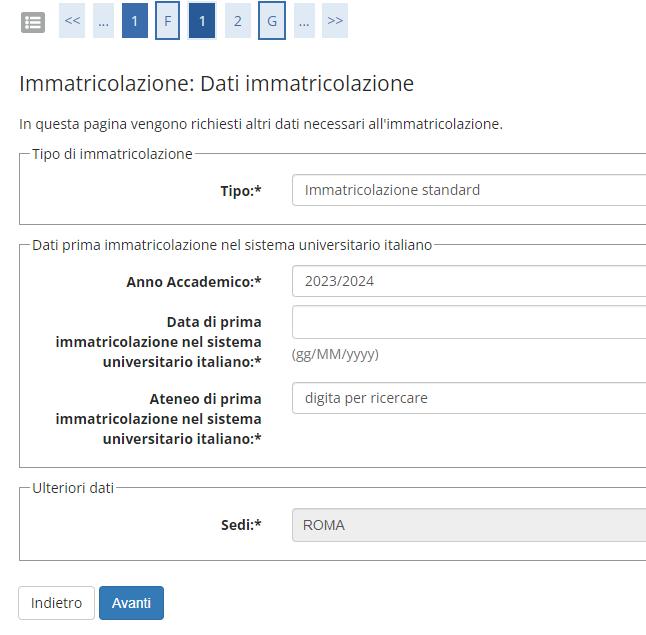Viewport: 646px width, 635px height.
Task: Go to step 2 in the wizard
Action: (237, 21)
